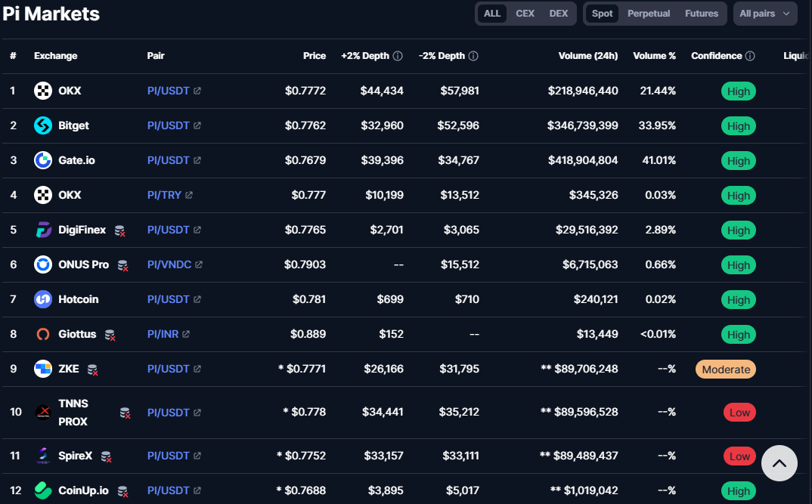Screen dimensions: 812x504
Task: Click the -2% Depth info icon
Action: (473, 56)
